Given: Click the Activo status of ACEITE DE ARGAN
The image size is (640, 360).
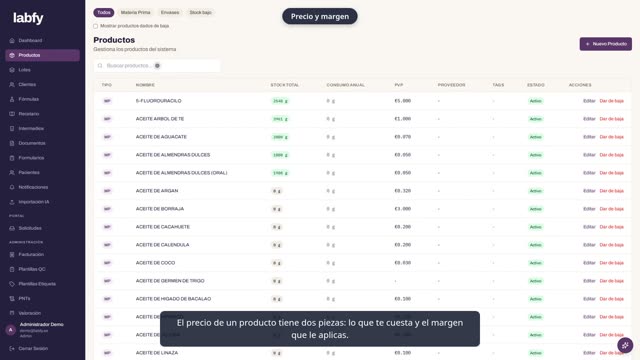Looking at the screenshot, I should click(536, 191).
